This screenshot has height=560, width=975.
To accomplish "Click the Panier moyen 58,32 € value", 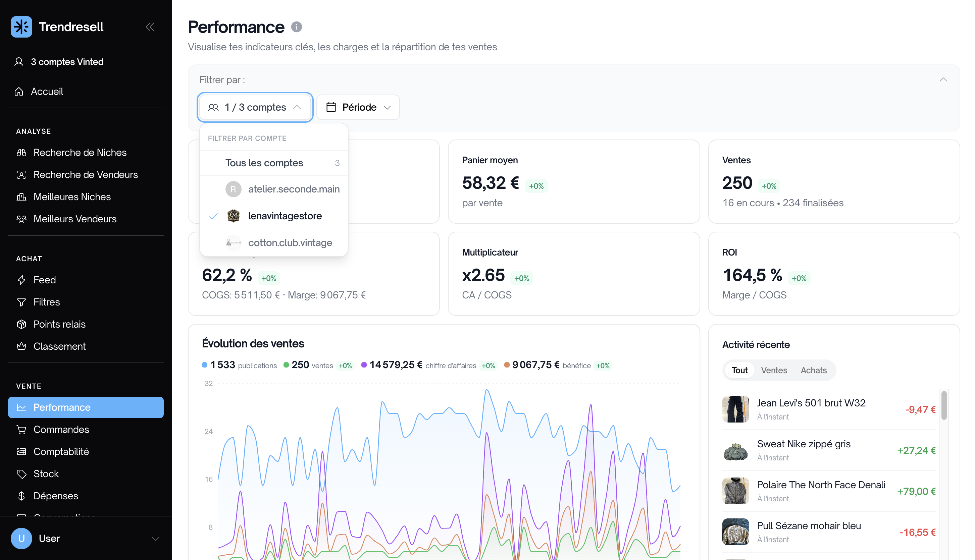I will [490, 183].
